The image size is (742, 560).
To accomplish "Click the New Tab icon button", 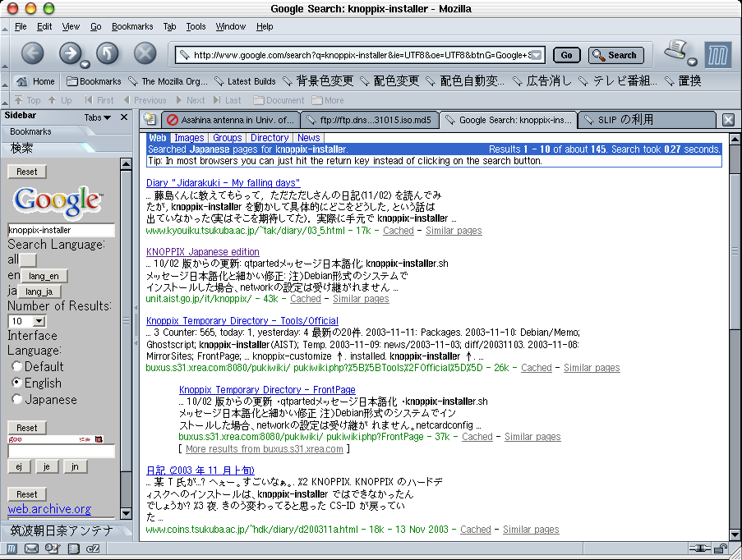I will [150, 119].
